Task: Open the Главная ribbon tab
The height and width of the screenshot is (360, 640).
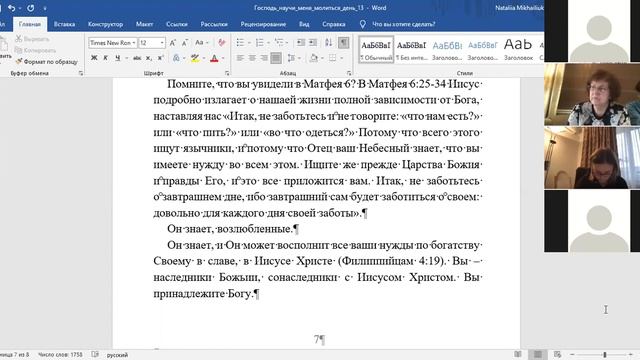Action: 30,24
